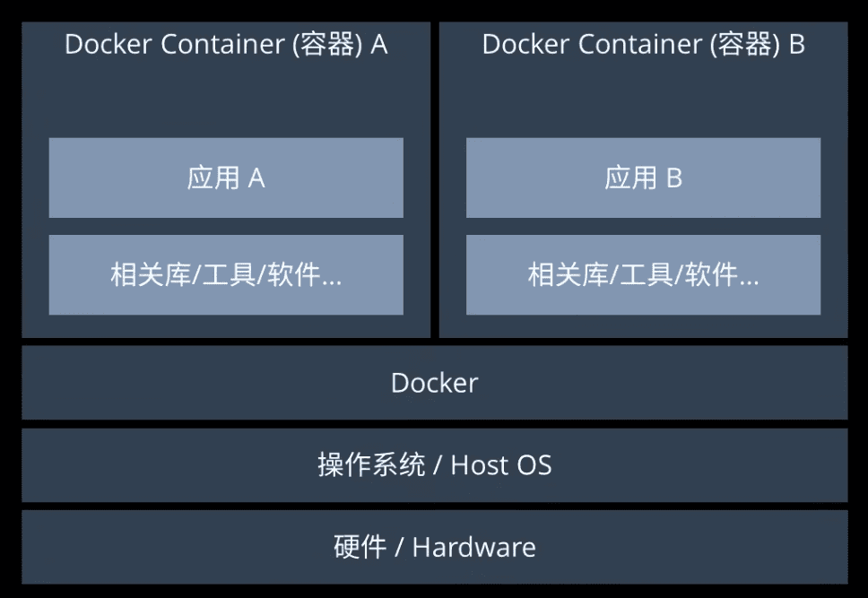The width and height of the screenshot is (868, 598).
Task: Select 相关库/工具/软件 box in Container B
Action: (x=643, y=275)
